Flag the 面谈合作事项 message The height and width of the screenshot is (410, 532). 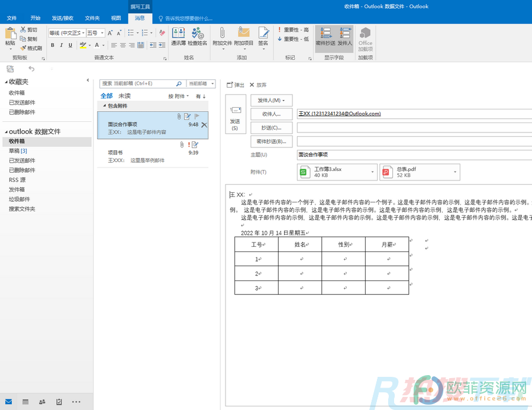pos(197,117)
